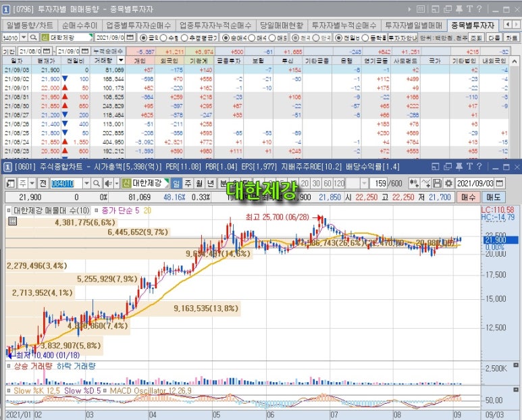Select 등락률 radio button
Image resolution: width=522 pixels, height=420 pixels.
365,38
